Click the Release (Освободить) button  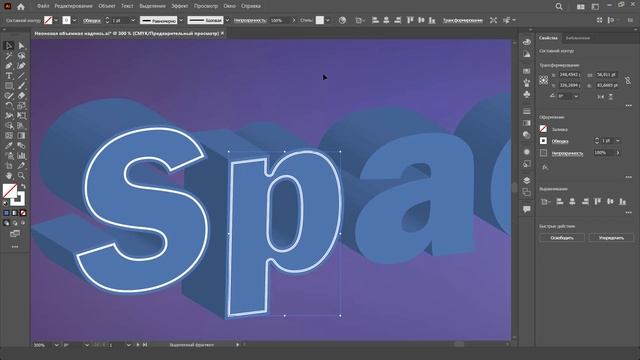point(562,238)
